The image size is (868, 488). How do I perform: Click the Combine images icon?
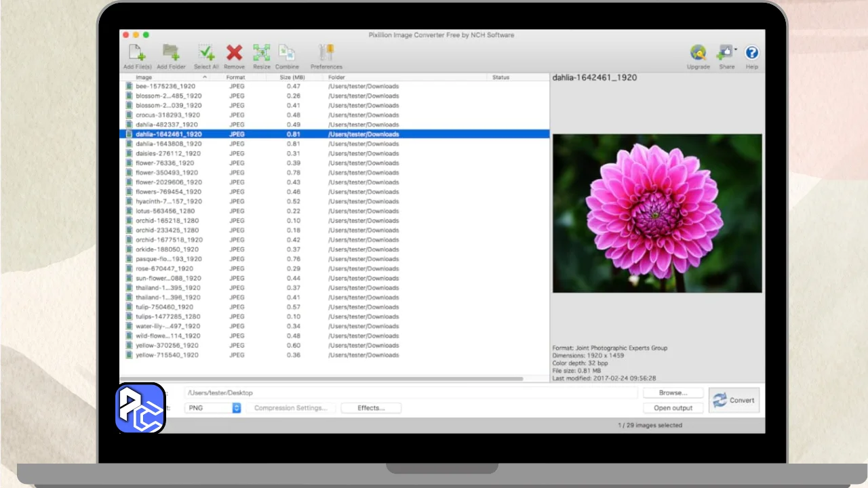click(x=287, y=54)
